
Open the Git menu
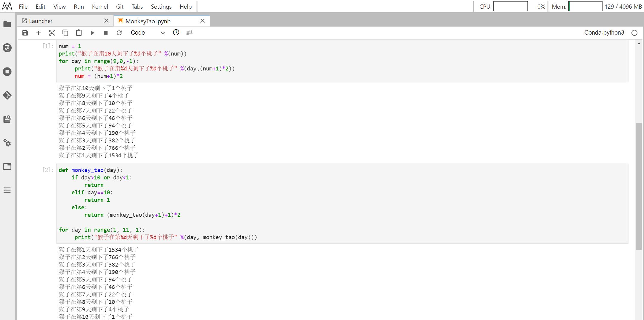[x=120, y=7]
